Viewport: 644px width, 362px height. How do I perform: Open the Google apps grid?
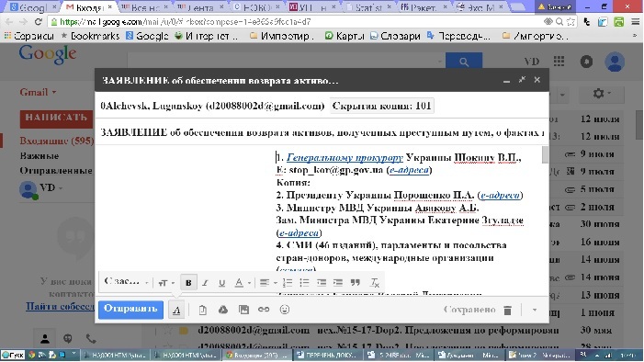click(x=559, y=62)
